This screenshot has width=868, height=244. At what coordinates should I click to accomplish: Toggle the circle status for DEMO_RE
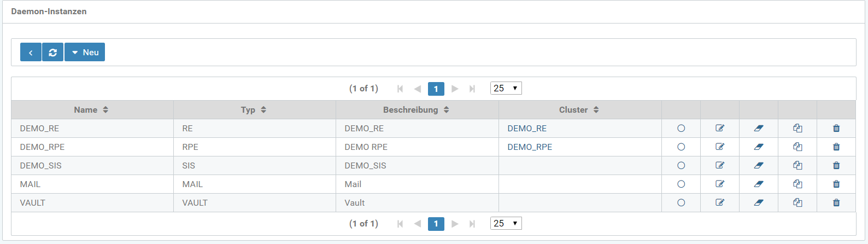pyautogui.click(x=681, y=129)
